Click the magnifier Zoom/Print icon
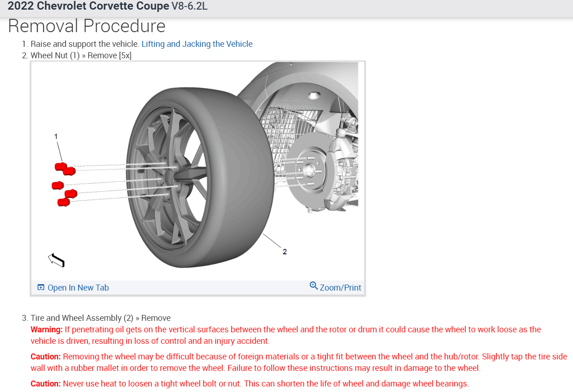The height and width of the screenshot is (392, 573). [314, 286]
